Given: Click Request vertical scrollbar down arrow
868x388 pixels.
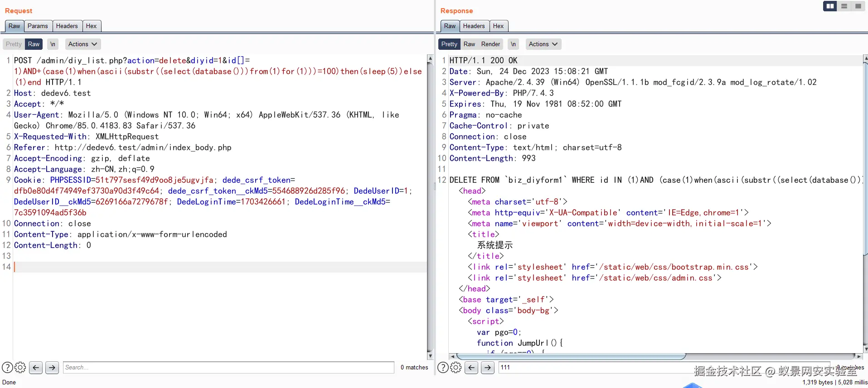Looking at the screenshot, I should tap(430, 356).
